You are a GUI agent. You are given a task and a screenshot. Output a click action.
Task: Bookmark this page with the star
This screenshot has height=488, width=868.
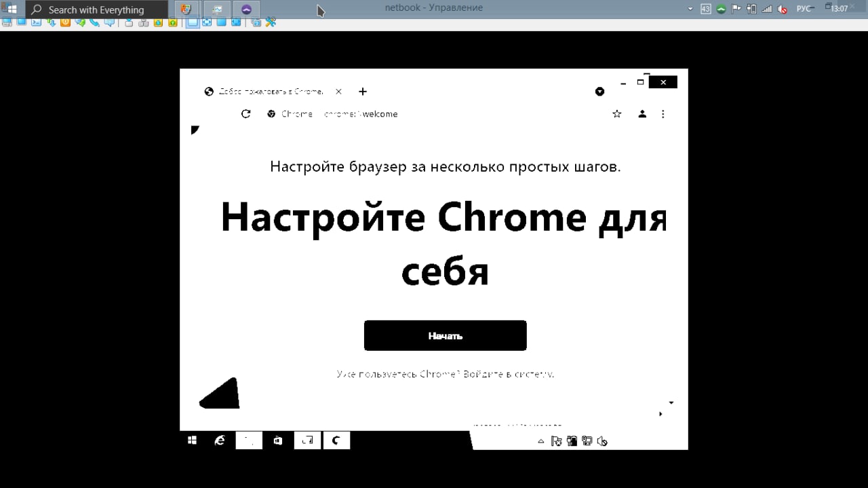617,114
